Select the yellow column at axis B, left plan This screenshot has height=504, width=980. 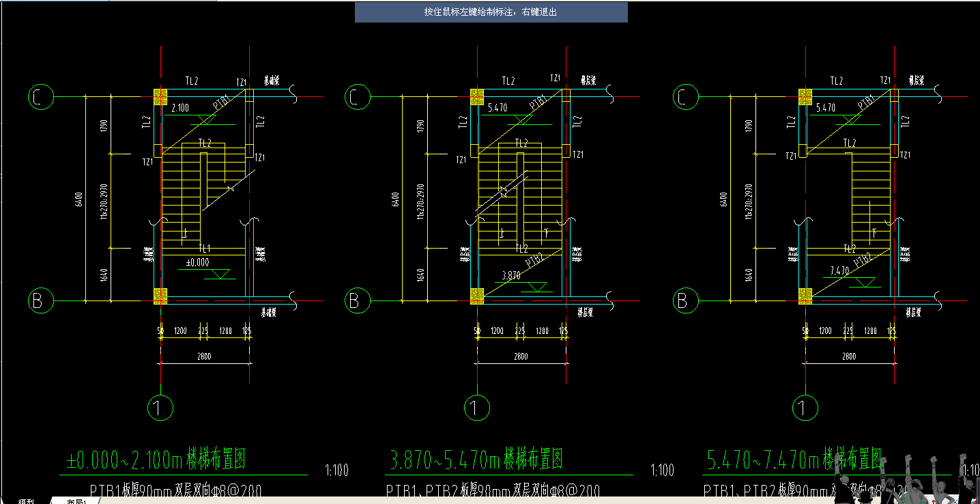coord(160,296)
